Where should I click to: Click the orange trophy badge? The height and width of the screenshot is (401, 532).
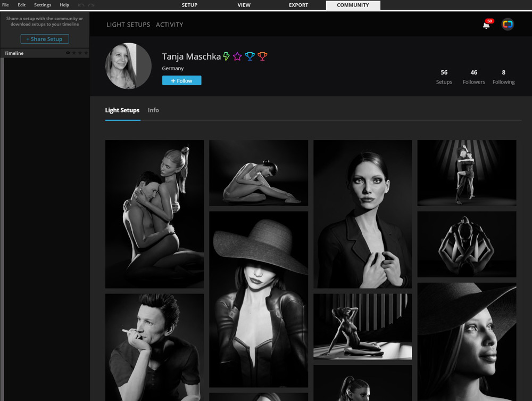tap(262, 56)
